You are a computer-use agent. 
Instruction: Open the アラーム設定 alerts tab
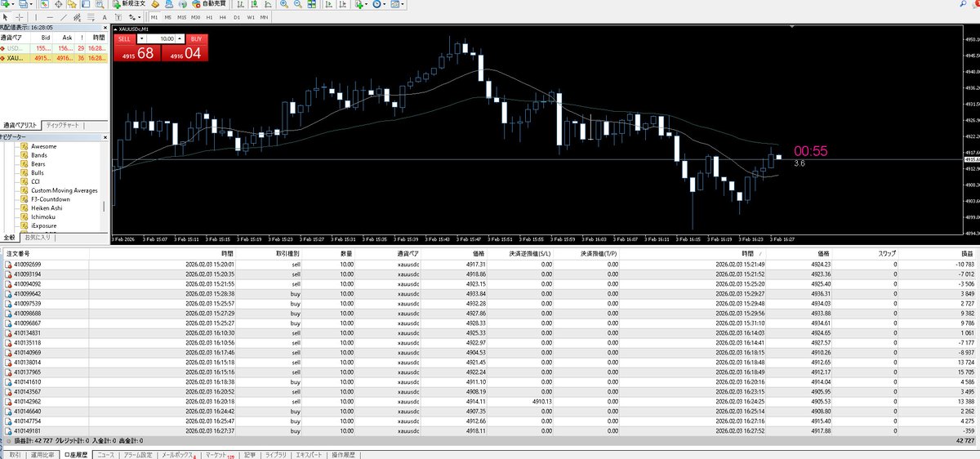(x=138, y=454)
